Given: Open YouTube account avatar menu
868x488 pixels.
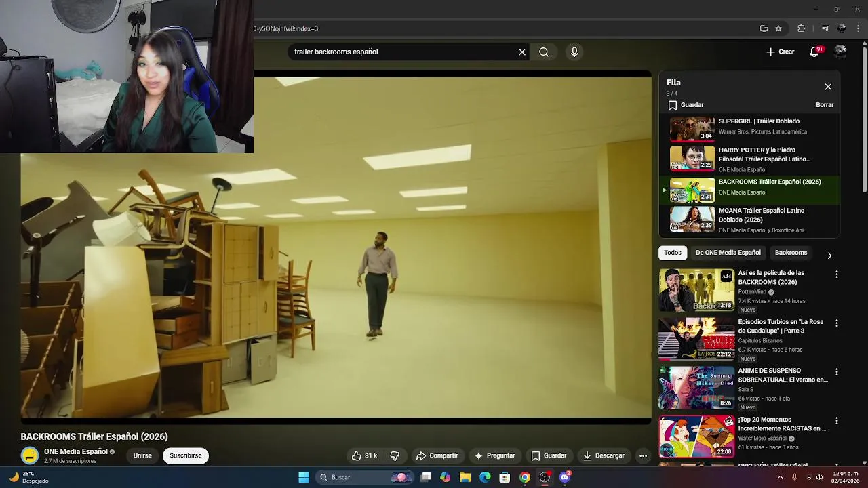Looking at the screenshot, I should coord(841,52).
